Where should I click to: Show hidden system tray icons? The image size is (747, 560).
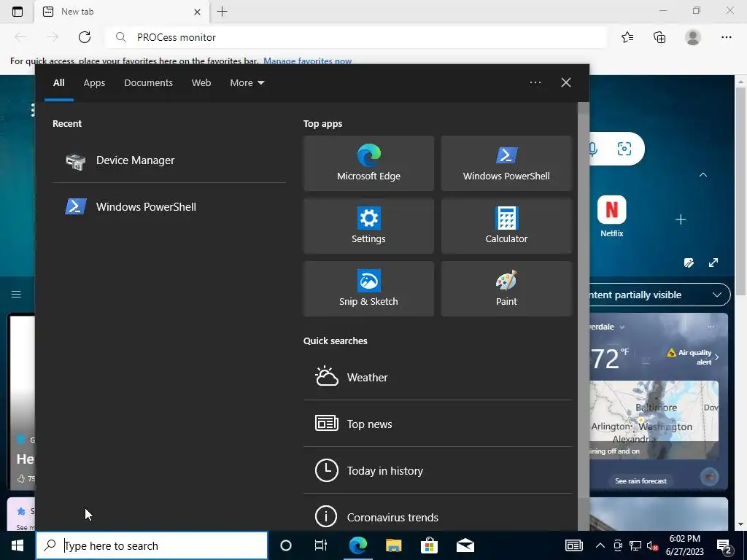tap(600, 545)
